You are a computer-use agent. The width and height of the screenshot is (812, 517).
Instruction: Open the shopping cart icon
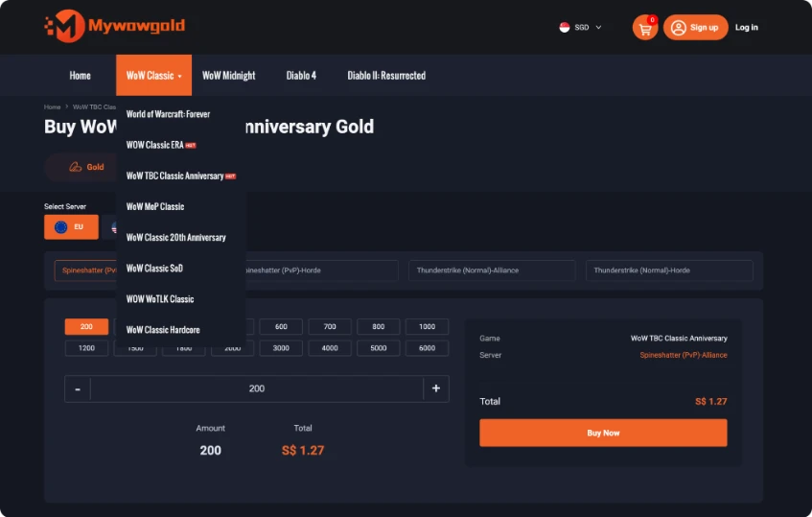click(645, 28)
